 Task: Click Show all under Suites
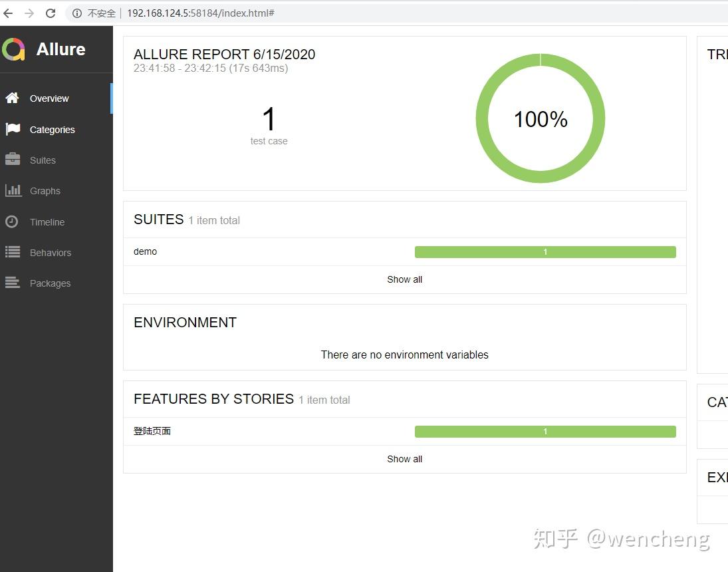[x=404, y=279]
